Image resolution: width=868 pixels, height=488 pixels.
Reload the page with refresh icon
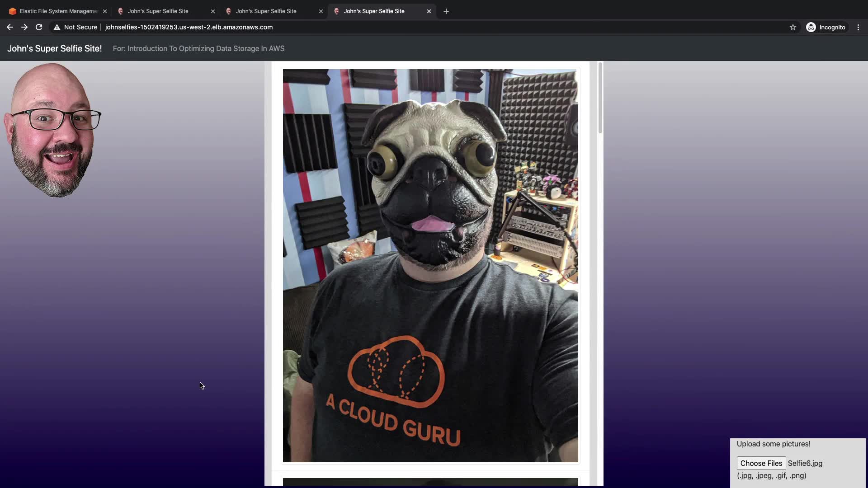point(39,27)
